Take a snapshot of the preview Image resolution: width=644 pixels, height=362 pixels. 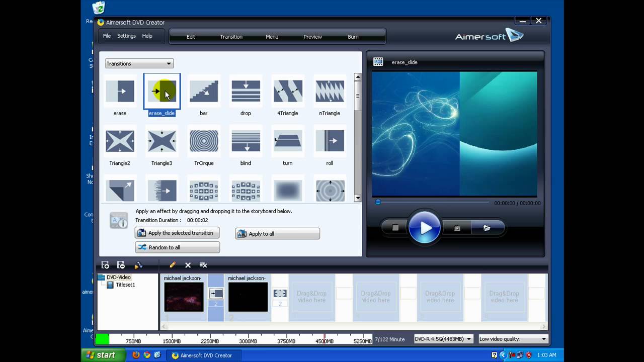coord(457,228)
